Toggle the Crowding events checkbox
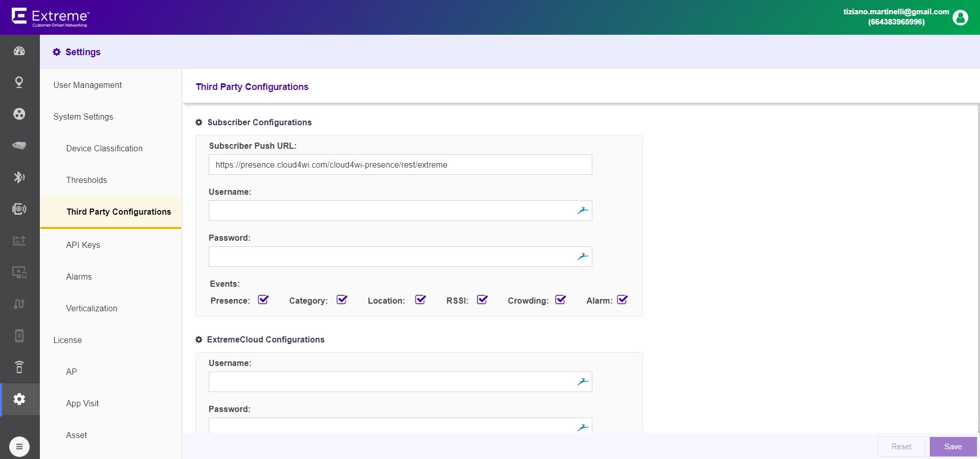This screenshot has width=980, height=459. (561, 300)
